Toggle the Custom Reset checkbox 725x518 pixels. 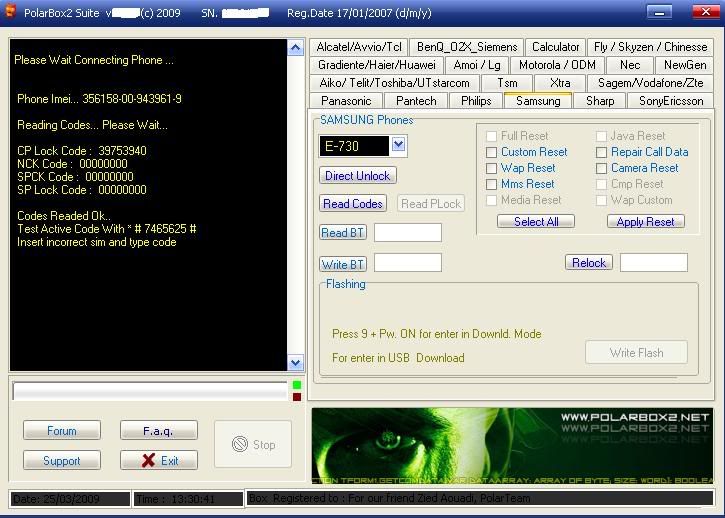click(x=492, y=152)
